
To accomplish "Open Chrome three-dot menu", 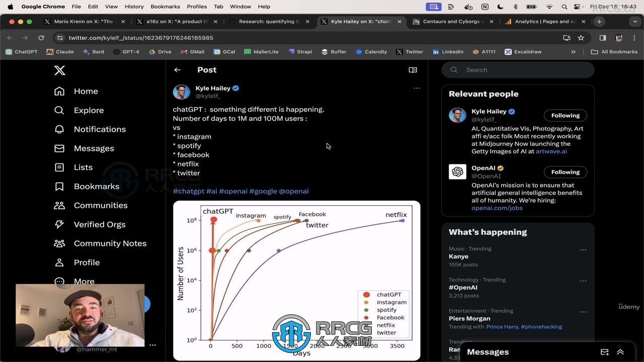I will 635,38.
